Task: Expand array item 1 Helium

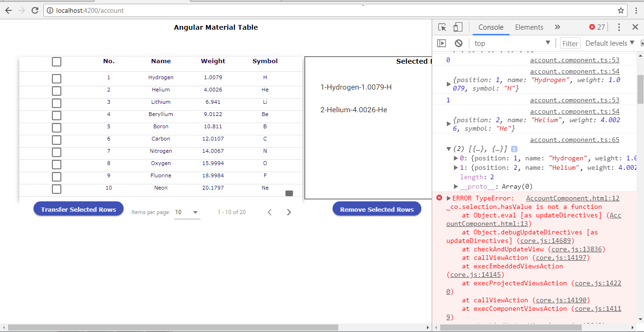Action: coord(456,168)
